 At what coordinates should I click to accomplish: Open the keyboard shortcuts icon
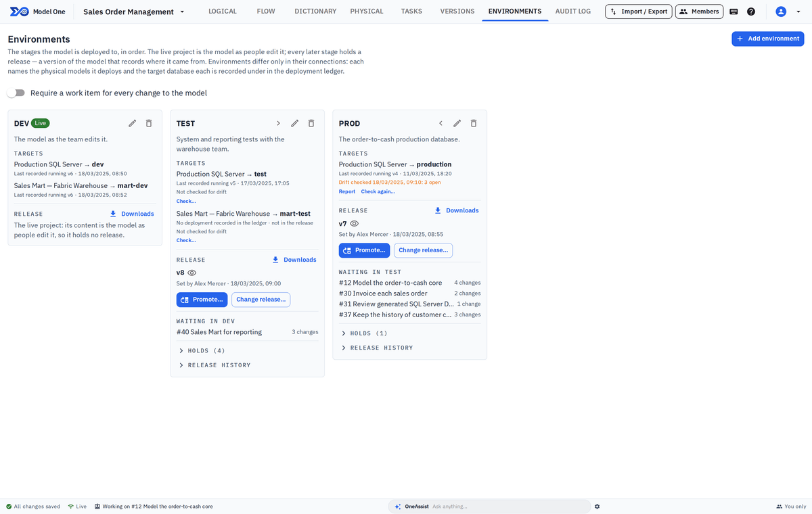pos(734,11)
